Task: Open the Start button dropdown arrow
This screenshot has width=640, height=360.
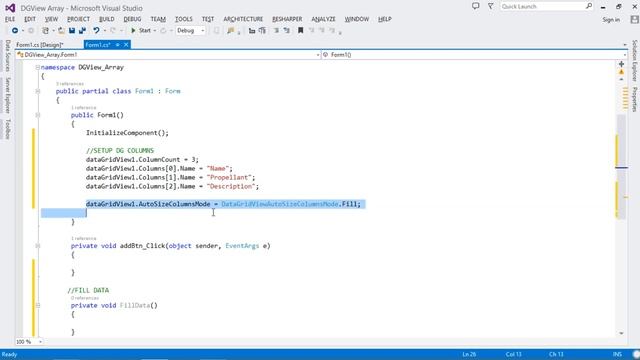Action: (155, 31)
